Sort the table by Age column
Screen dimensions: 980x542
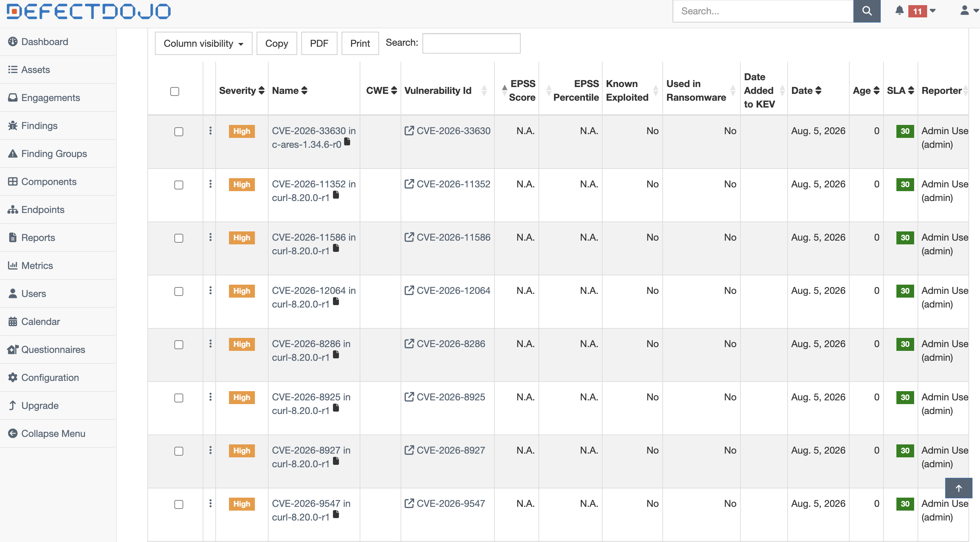coord(866,90)
